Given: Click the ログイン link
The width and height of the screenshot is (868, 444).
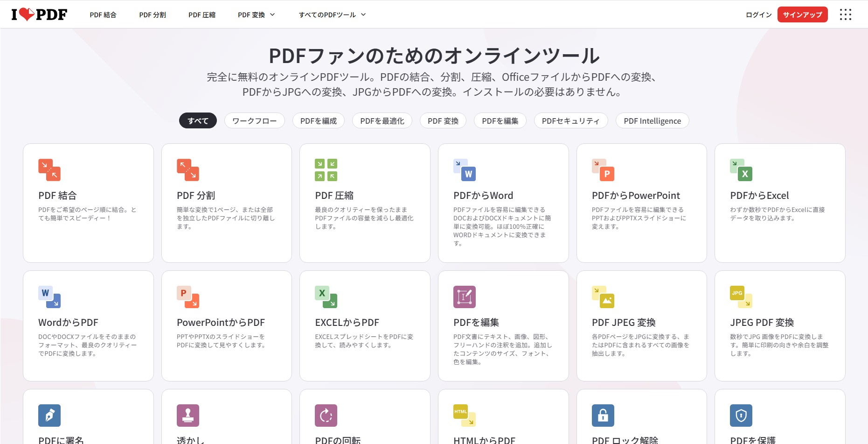Looking at the screenshot, I should click(x=759, y=15).
